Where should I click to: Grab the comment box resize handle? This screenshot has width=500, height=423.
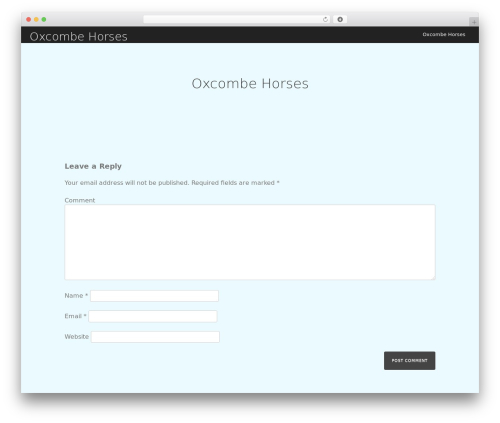pyautogui.click(x=433, y=277)
